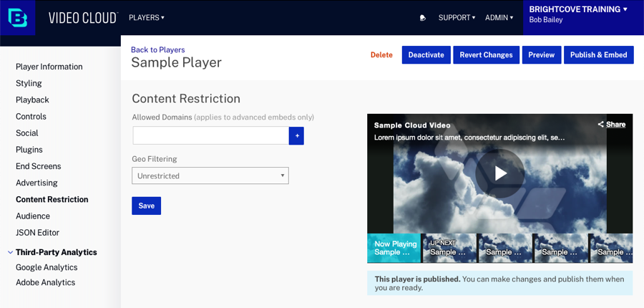644x308 pixels.
Task: Open Adobe Analytics settings
Action: (46, 282)
